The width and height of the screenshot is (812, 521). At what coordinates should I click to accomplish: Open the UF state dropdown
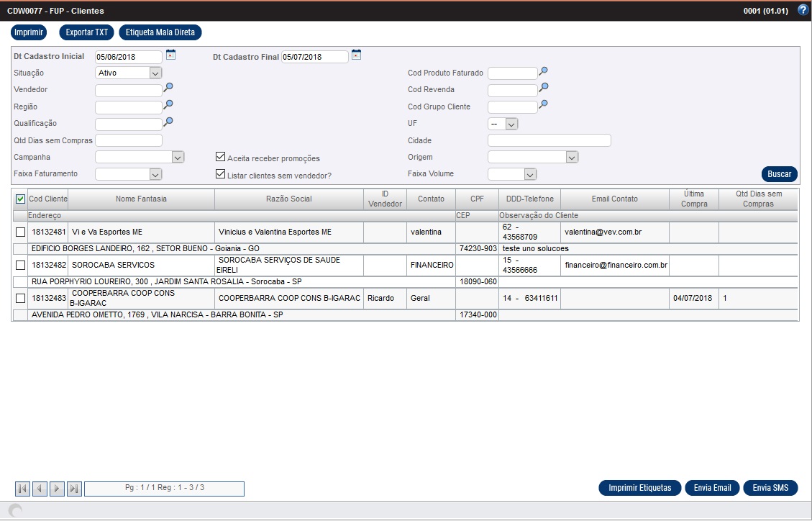511,124
